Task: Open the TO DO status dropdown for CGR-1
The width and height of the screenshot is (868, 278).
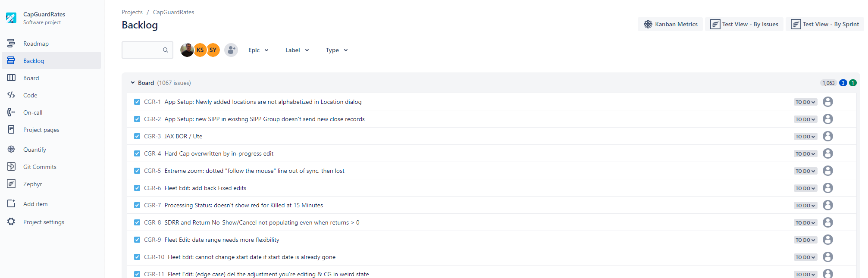Action: [805, 102]
